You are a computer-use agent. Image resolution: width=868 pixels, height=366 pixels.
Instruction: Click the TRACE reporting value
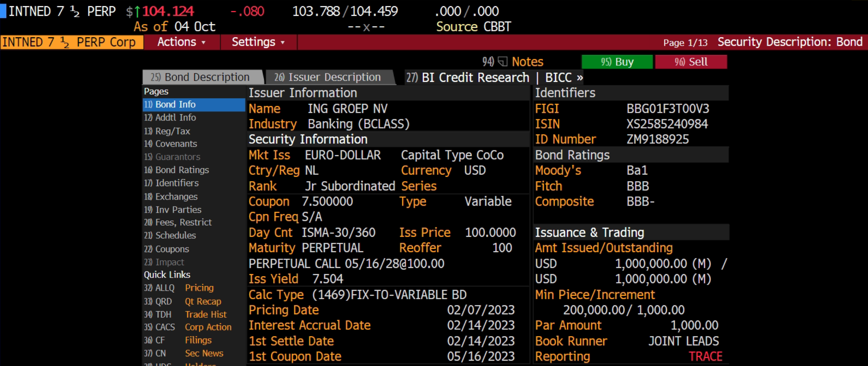click(x=705, y=356)
